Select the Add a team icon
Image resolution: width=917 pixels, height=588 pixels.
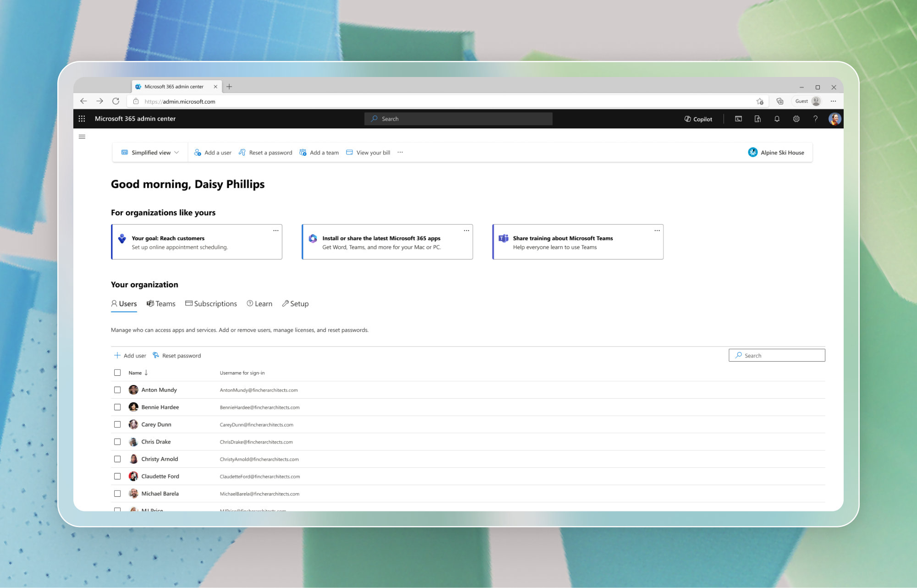(x=303, y=152)
